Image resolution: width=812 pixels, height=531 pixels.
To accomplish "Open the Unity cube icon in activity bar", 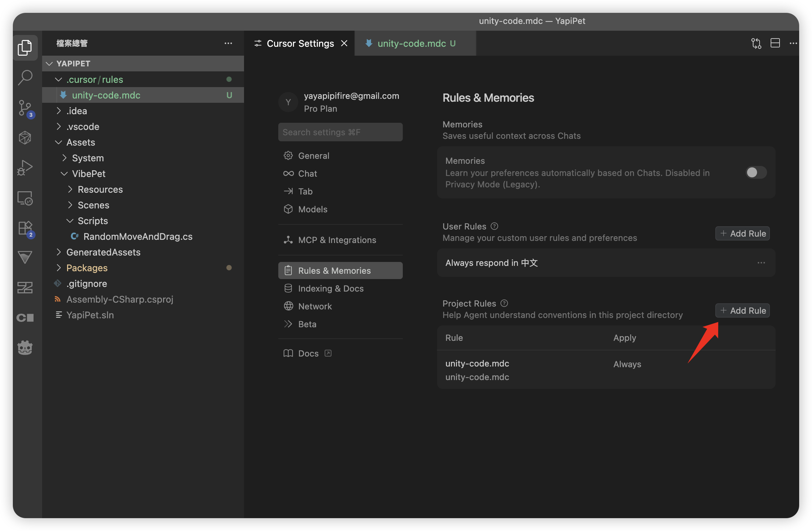I will click(x=25, y=137).
